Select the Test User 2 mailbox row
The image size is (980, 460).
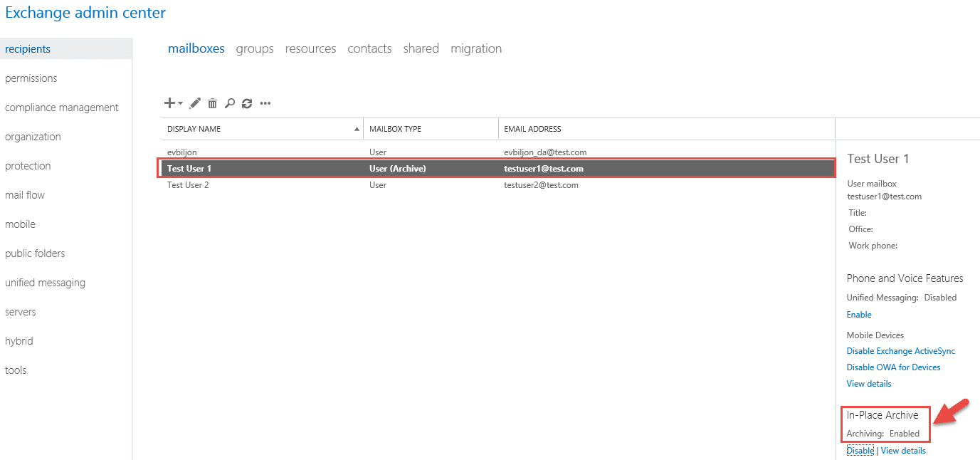[x=497, y=185]
